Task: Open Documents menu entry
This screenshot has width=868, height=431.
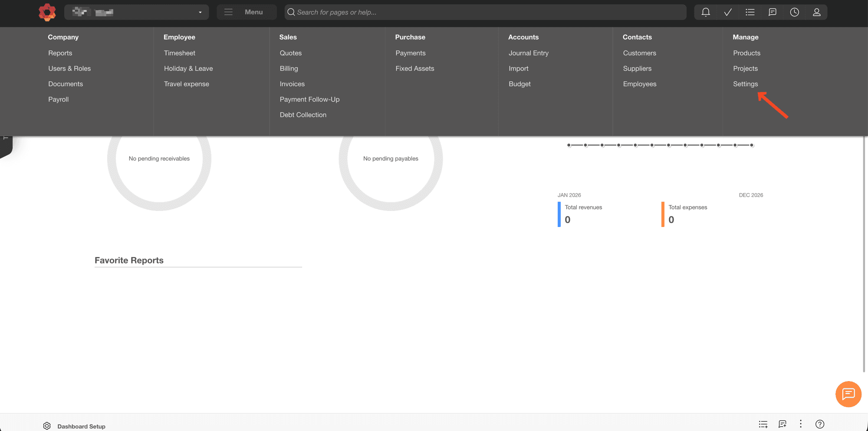Action: click(66, 84)
